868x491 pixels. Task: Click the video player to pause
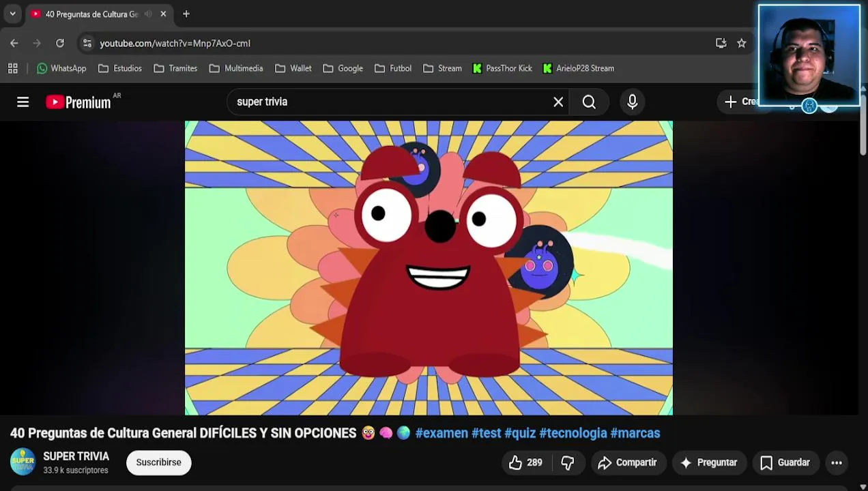click(x=429, y=268)
